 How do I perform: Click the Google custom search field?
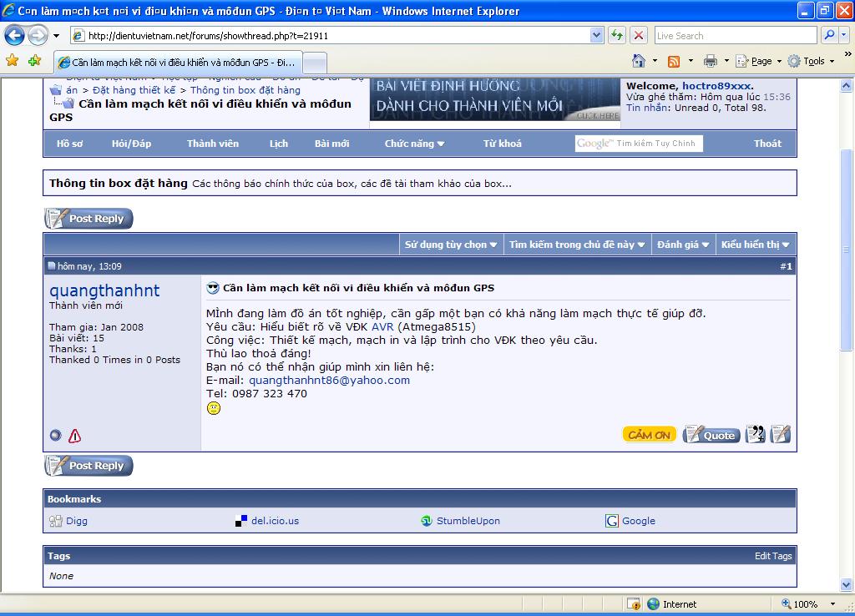coord(639,144)
